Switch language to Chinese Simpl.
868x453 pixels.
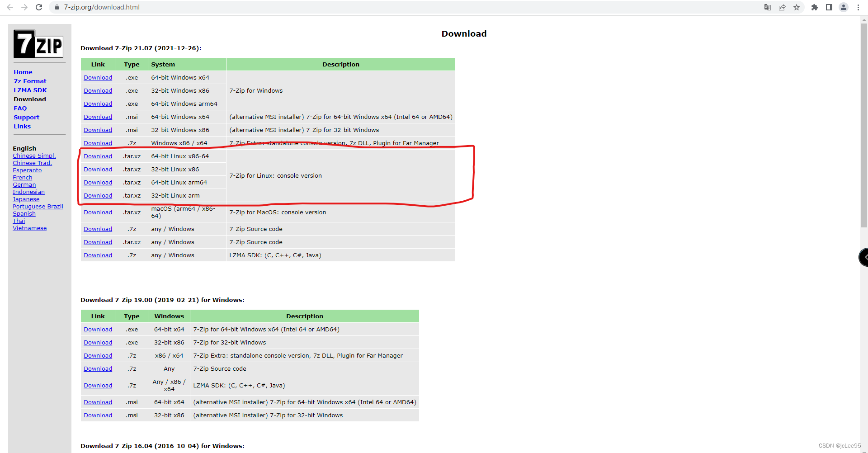34,156
